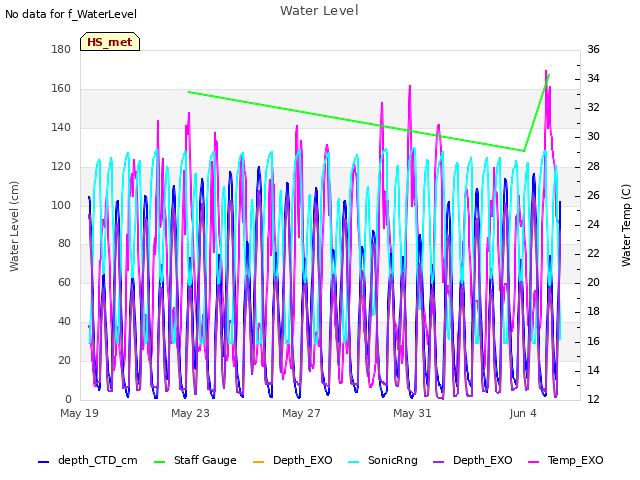This screenshot has height=480, width=640.
Task: Click the magenta Temp_EXO color marker
Action: pos(533,462)
